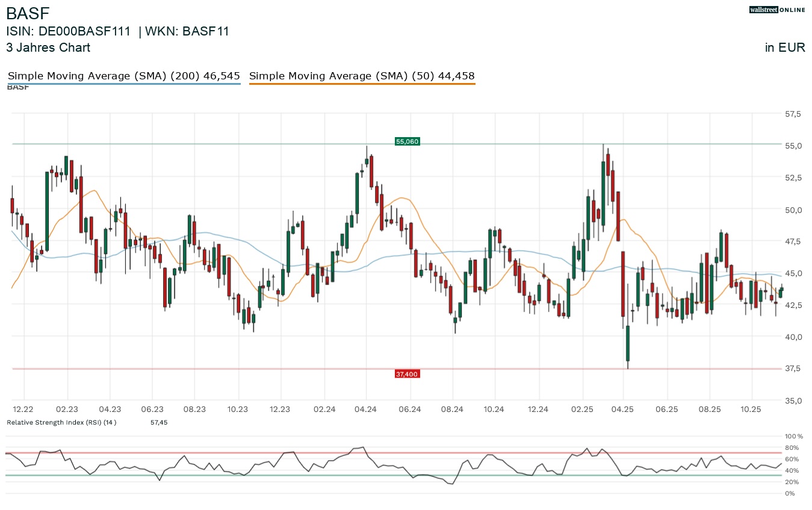Screen dimensions: 812x510
Task: Select the 10.25 date axis label
Action: coord(751,409)
